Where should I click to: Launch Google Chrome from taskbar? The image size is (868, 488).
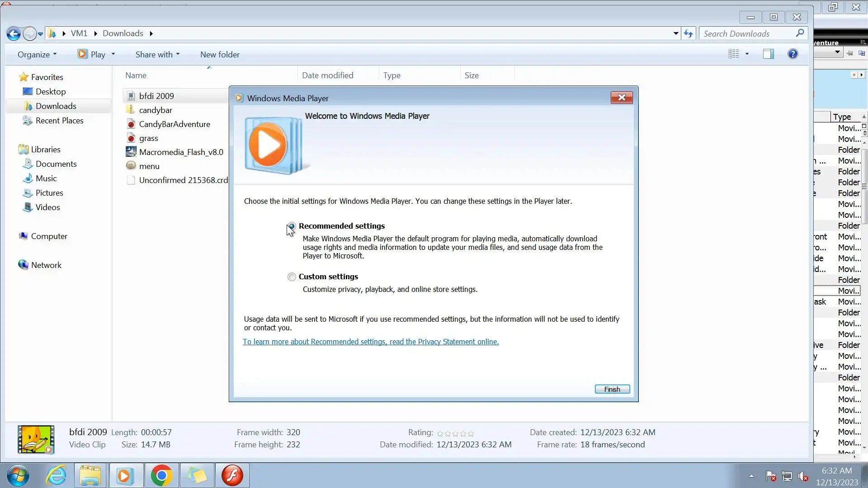click(161, 475)
